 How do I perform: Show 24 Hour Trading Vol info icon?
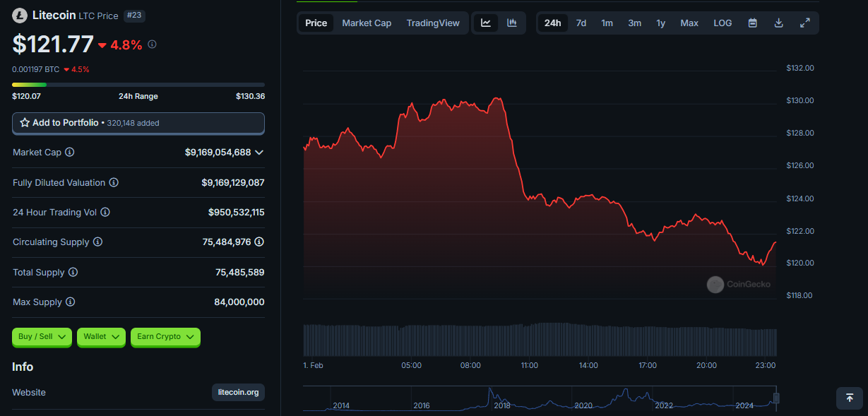[105, 212]
